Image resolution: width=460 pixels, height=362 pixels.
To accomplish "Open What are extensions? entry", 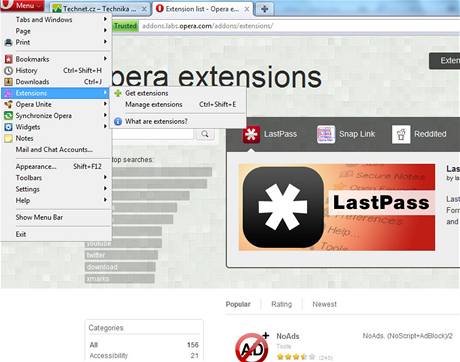I will [x=178, y=122].
